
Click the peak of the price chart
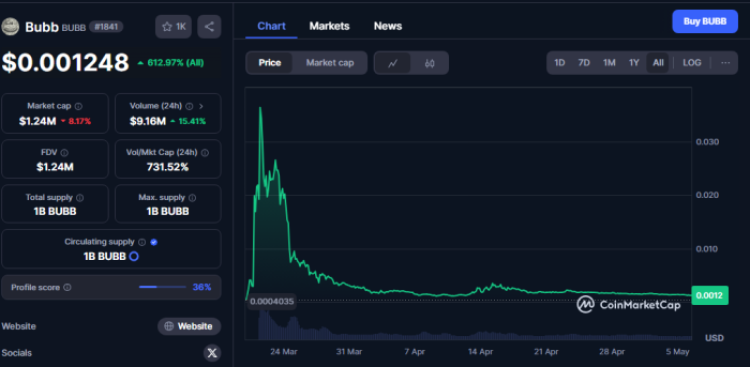(x=260, y=108)
